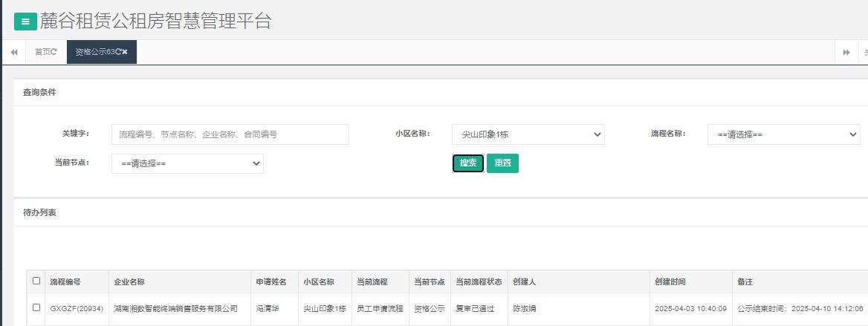Click the 流程编号 column header
Image resolution: width=868 pixels, height=326 pixels.
click(x=65, y=282)
